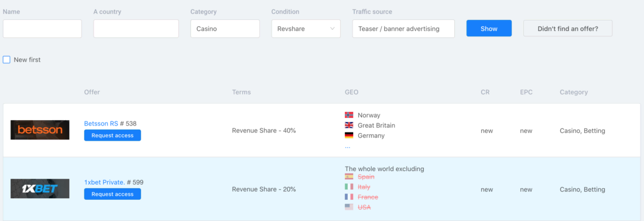Click the struck-through France text
Viewport: 644px width, 221px height.
click(368, 197)
